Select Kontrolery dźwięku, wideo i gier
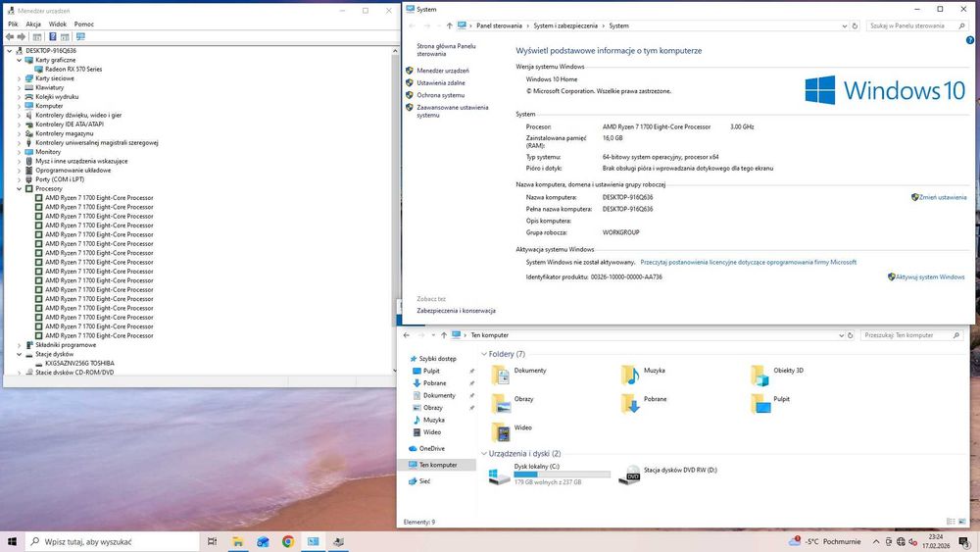The height and width of the screenshot is (552, 980). click(78, 115)
